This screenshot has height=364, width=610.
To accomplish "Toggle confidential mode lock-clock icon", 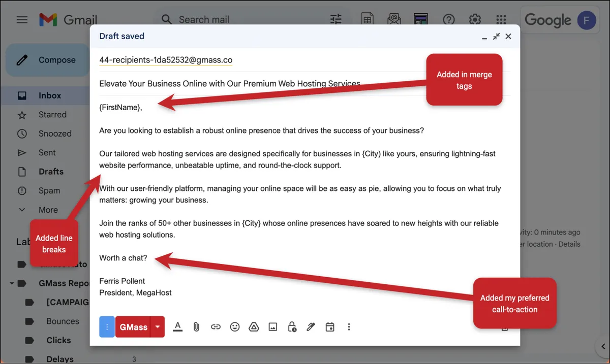I will [292, 327].
